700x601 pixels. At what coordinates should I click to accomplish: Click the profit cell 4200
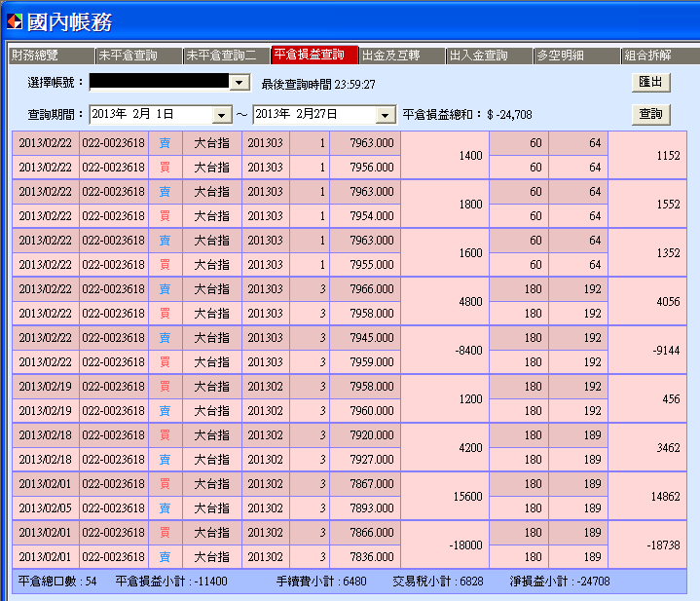tap(445, 447)
